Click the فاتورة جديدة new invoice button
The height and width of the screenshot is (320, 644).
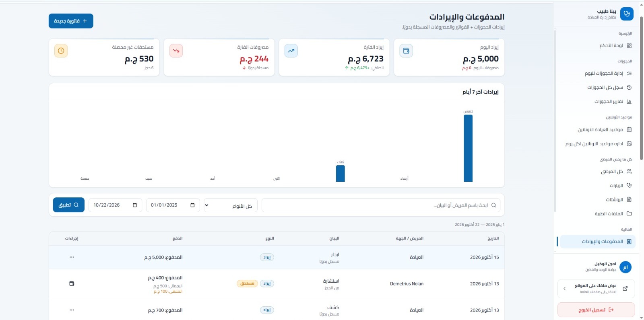coord(71,21)
